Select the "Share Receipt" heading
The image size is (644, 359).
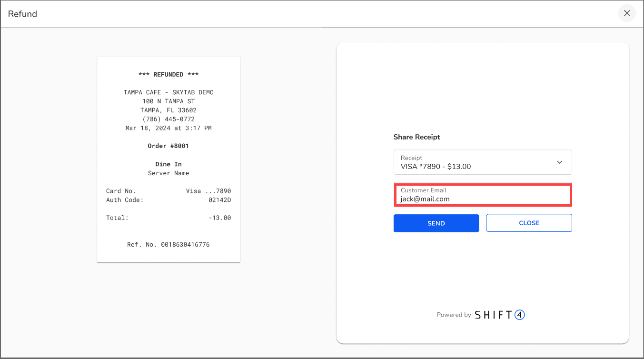(x=416, y=137)
